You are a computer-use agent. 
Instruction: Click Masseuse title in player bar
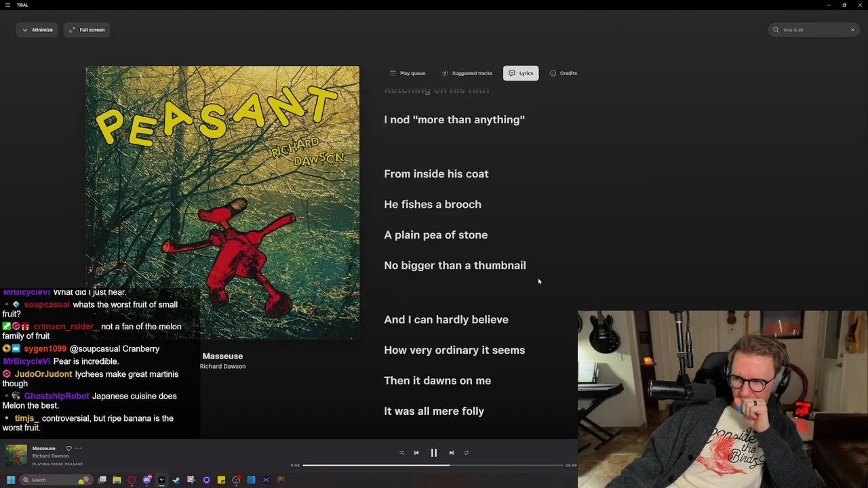point(44,448)
